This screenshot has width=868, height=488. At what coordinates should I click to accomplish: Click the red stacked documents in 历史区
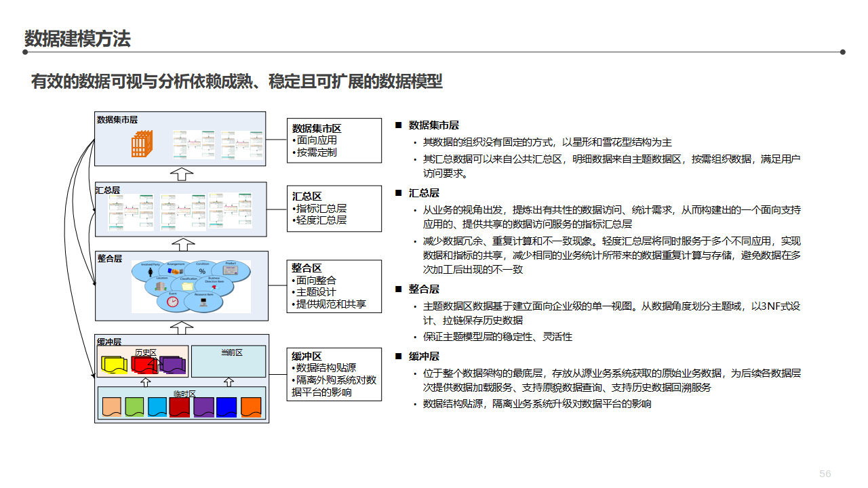pos(144,365)
